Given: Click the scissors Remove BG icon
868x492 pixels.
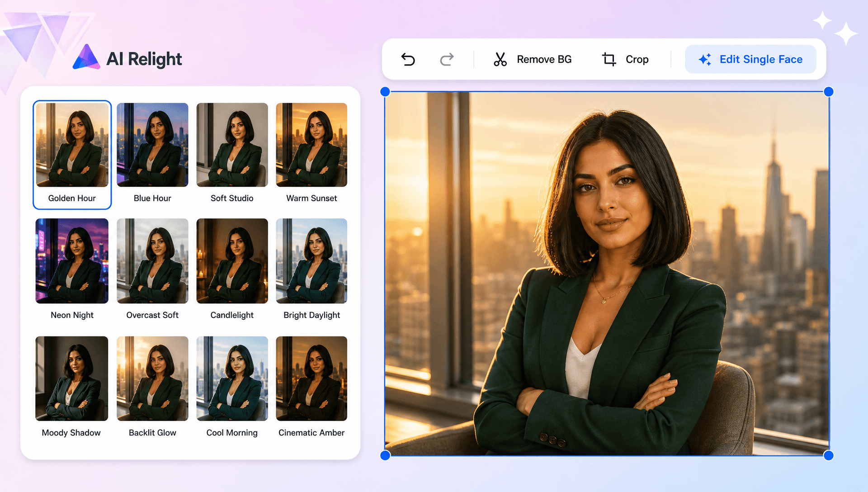Looking at the screenshot, I should [500, 59].
